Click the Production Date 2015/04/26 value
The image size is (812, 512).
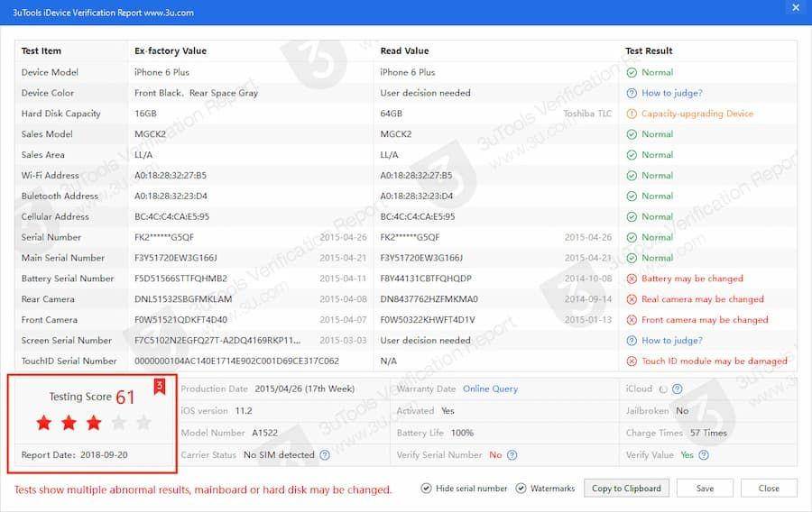pos(305,389)
